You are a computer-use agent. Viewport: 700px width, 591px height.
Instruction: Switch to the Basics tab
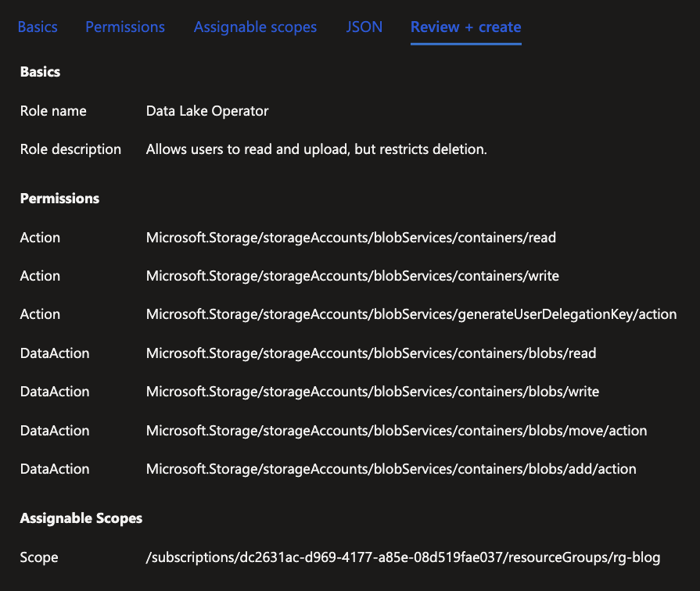point(38,27)
